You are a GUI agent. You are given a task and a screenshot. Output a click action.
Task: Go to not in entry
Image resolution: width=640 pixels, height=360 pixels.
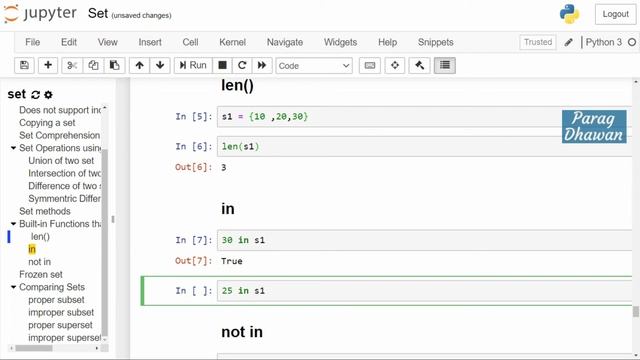[40, 262]
